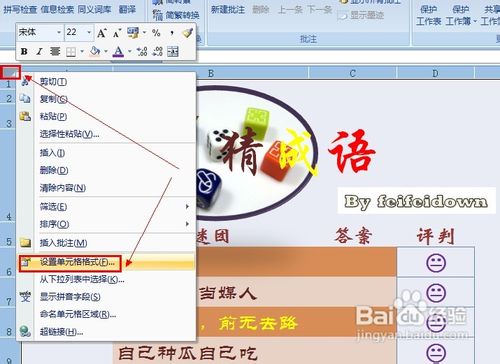Toggle italic in mini toolbar
500x364 pixels.
point(39,51)
